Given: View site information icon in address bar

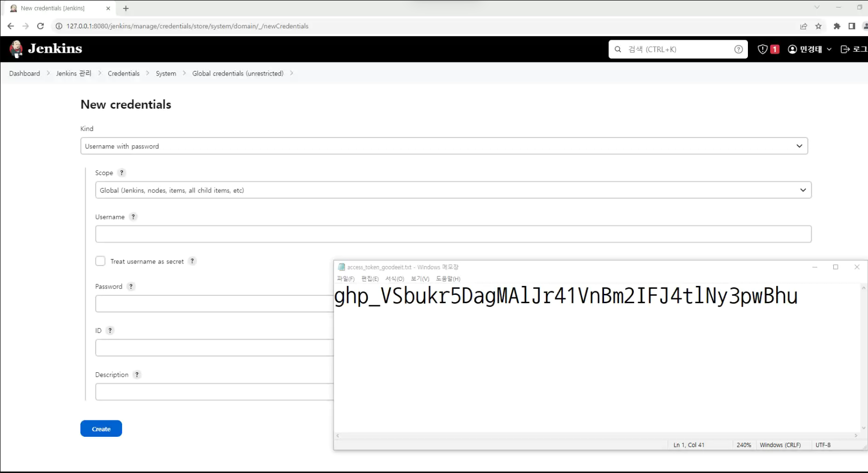Looking at the screenshot, I should [59, 26].
